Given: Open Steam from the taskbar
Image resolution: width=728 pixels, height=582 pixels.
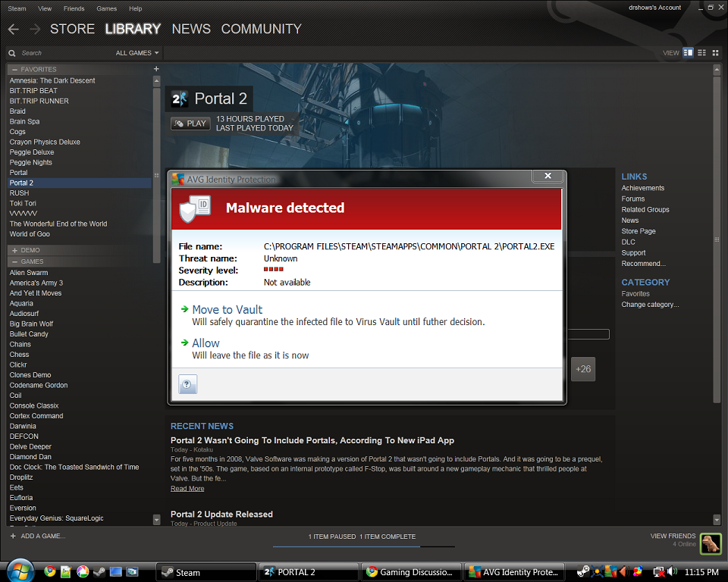Looking at the screenshot, I should [206, 571].
